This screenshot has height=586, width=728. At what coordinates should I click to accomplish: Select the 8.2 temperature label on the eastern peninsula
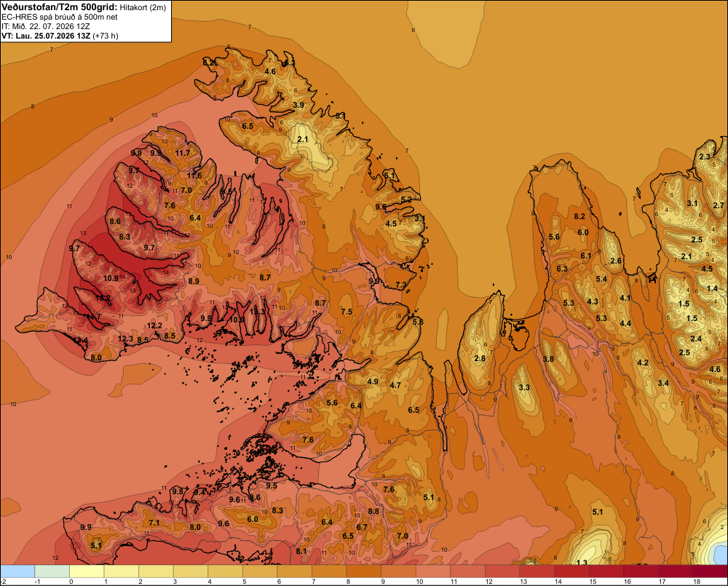579,216
